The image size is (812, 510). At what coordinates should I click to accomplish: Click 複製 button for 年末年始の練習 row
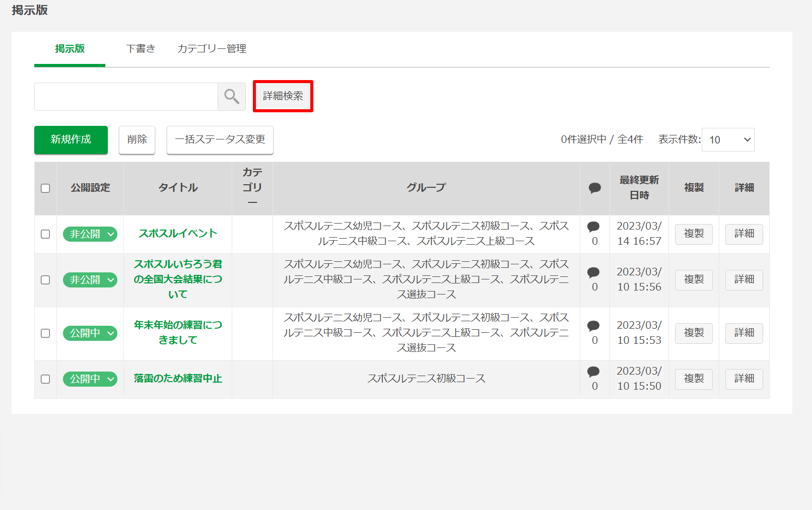pyautogui.click(x=694, y=333)
